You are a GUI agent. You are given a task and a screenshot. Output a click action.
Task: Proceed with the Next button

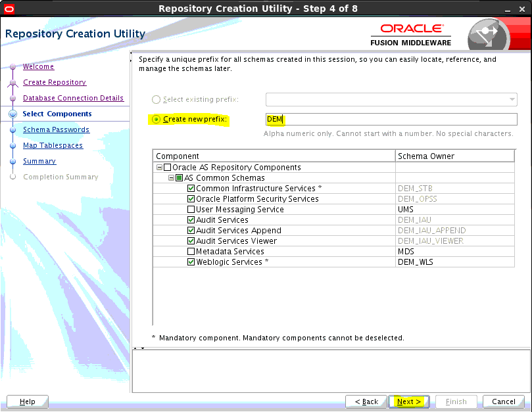(x=409, y=401)
